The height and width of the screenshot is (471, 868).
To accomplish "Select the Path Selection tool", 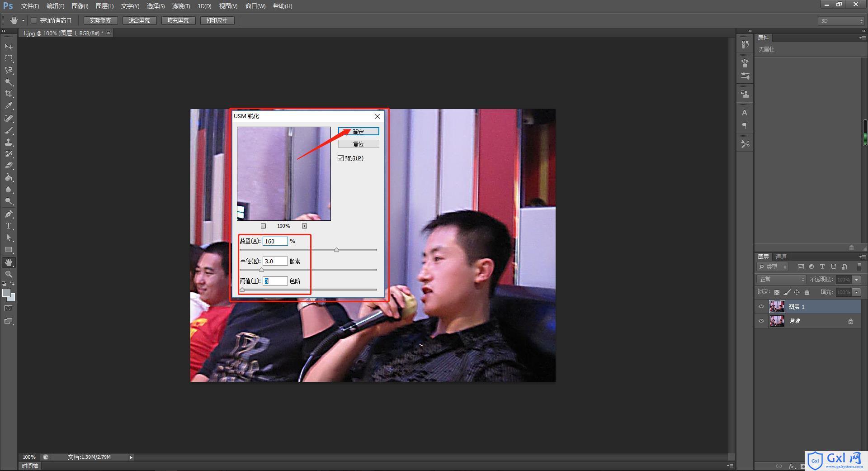I will [x=9, y=237].
